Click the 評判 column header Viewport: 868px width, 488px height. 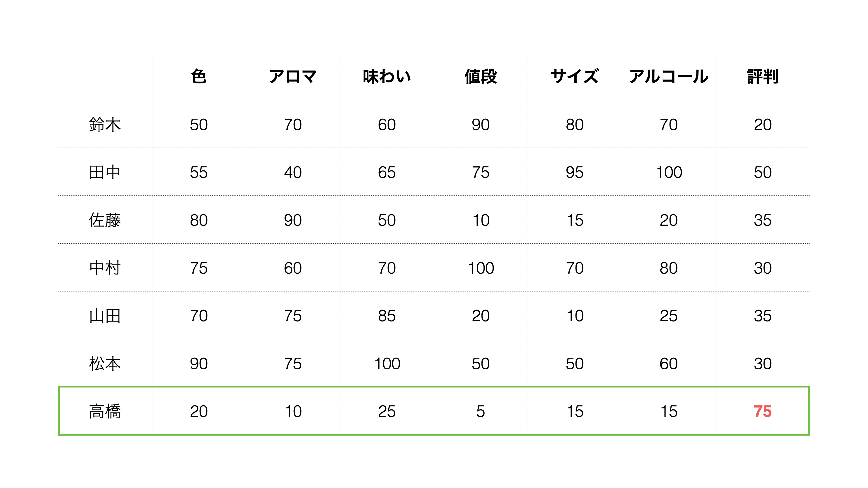[x=762, y=76]
